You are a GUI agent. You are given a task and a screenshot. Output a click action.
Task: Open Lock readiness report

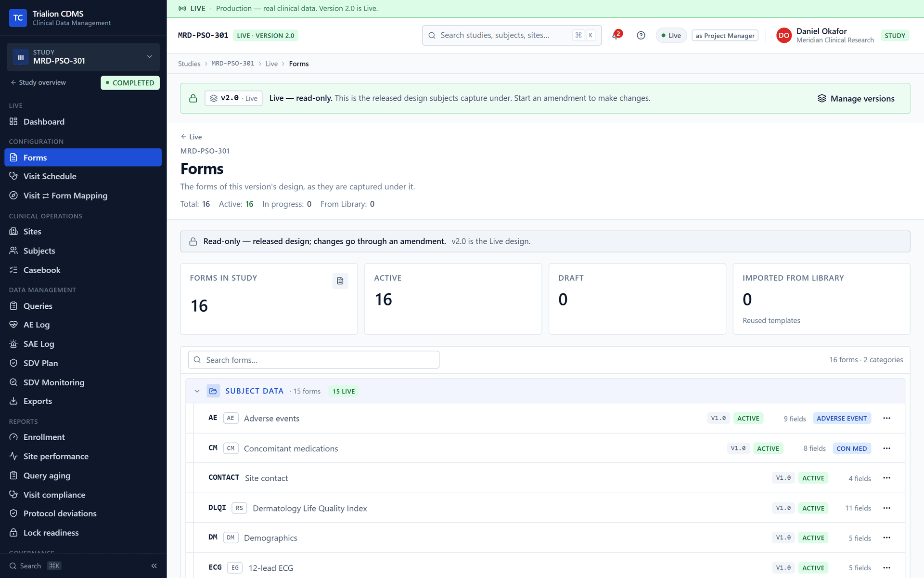point(83,533)
